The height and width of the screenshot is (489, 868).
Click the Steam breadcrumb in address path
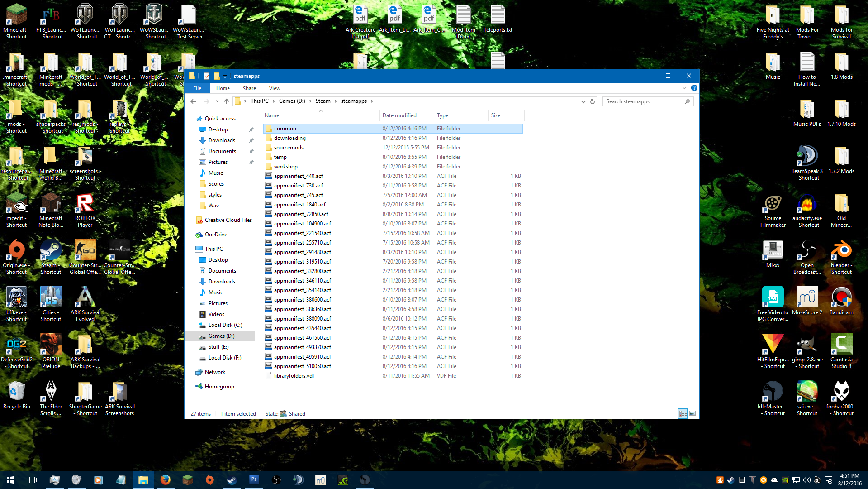(323, 101)
